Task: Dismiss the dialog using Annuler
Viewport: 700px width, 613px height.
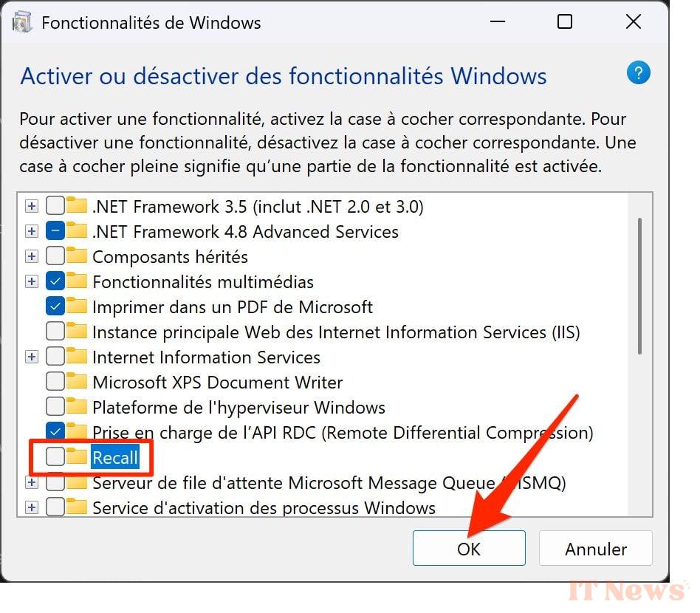Action: click(595, 548)
